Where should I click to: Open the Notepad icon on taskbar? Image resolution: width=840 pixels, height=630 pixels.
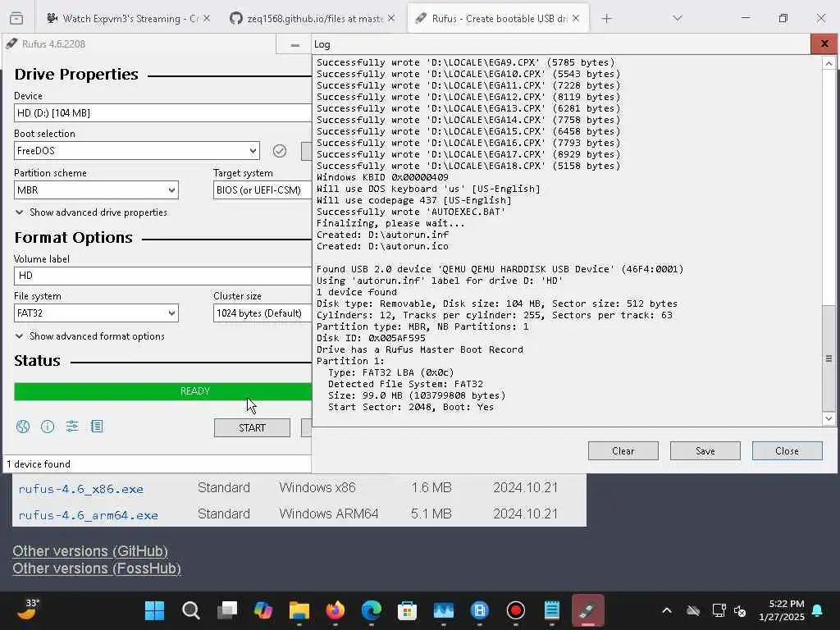point(552,610)
